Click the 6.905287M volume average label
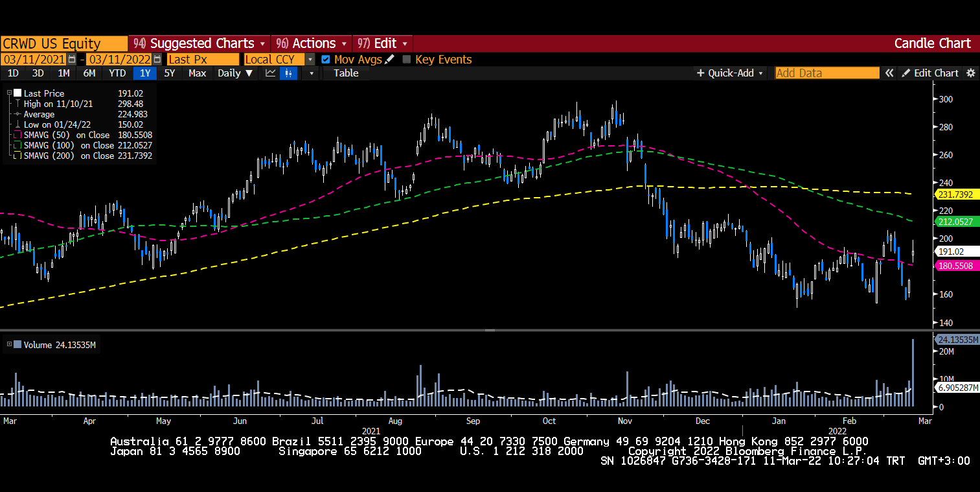980x492 pixels. point(958,387)
